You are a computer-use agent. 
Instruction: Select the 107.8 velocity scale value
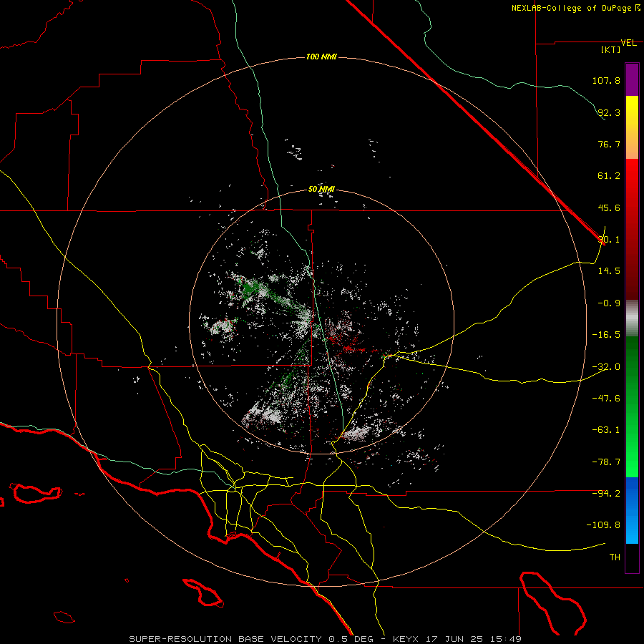coord(606,80)
